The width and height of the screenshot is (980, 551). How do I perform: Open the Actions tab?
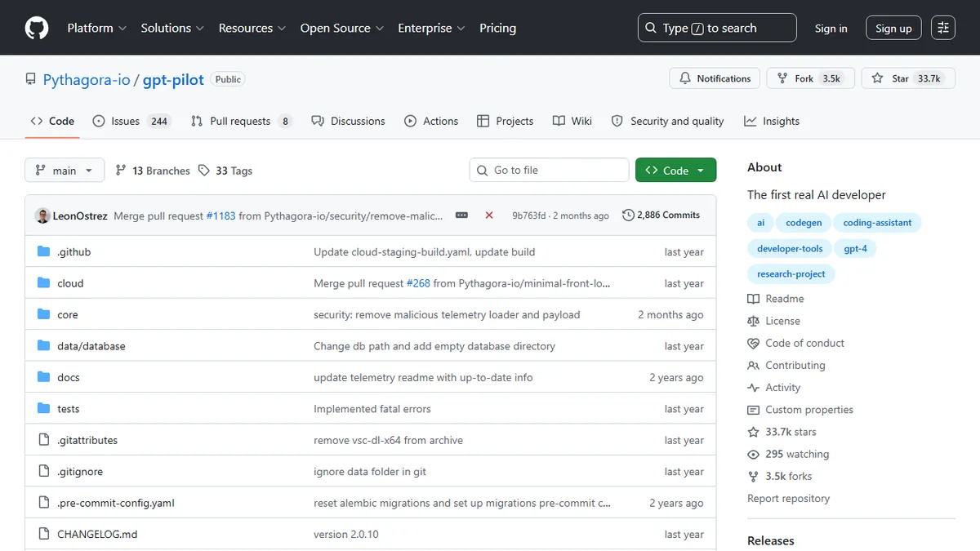coord(431,121)
